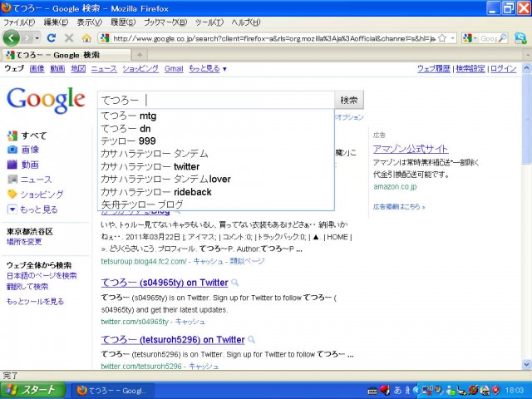Open the ブックマーク menu
Screen dimensions: 532x399
[x=165, y=22]
